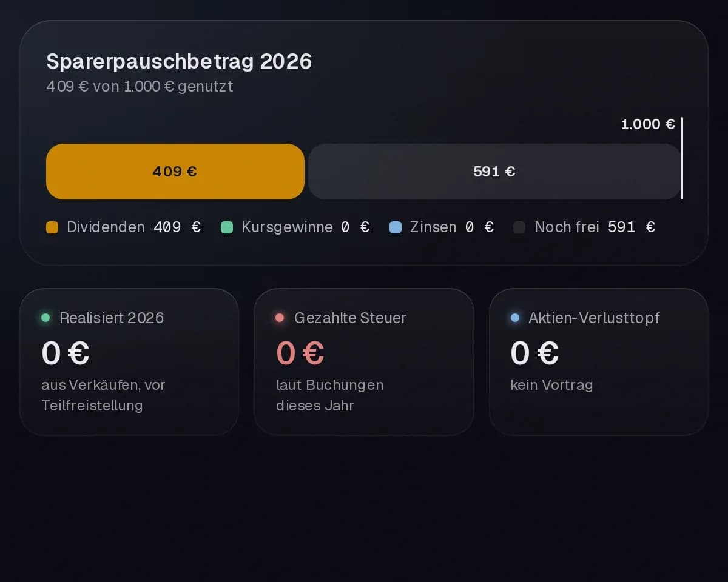
Task: Select the orange 409 € bar segment
Action: (x=175, y=172)
